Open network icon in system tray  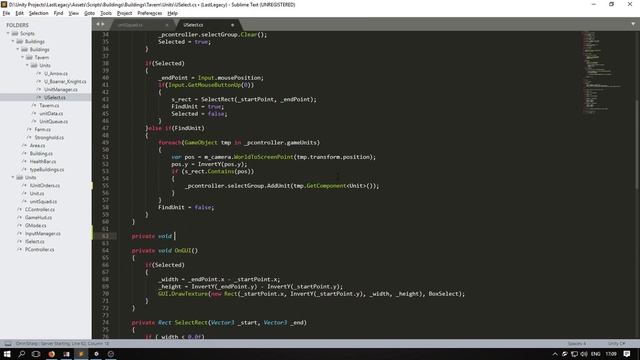coord(574,354)
